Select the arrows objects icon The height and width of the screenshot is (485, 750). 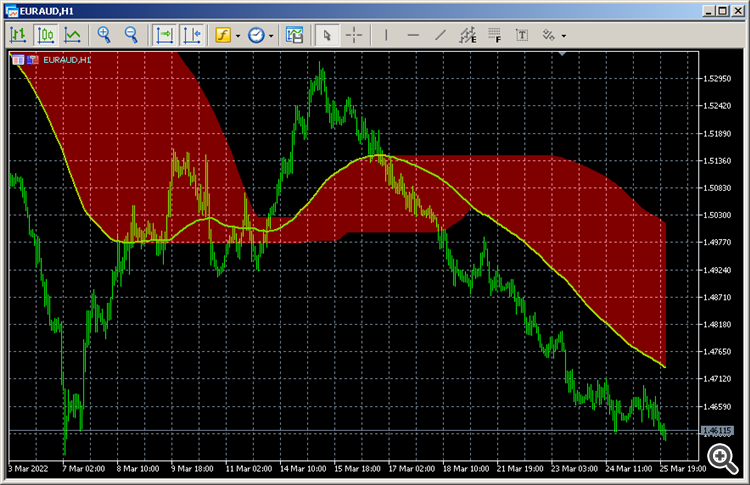point(549,35)
